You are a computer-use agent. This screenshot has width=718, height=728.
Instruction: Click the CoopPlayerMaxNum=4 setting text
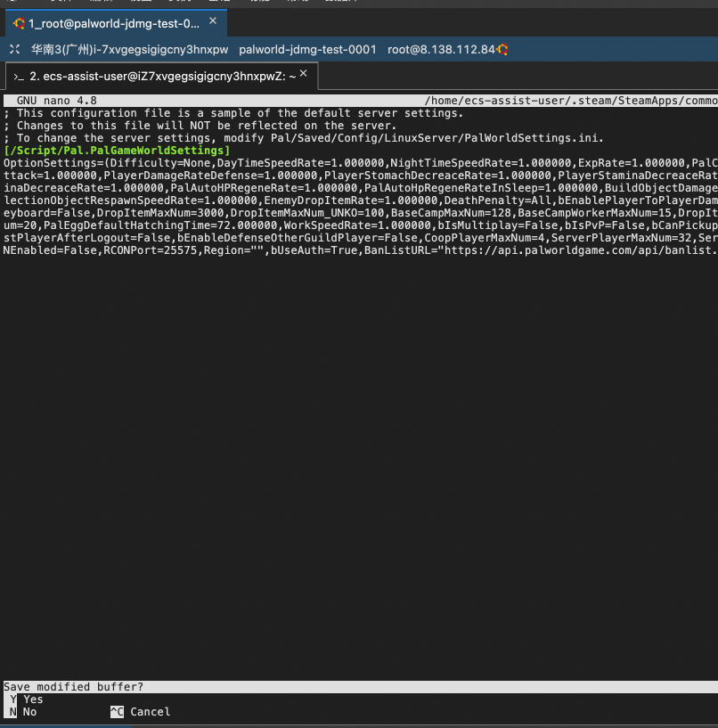click(x=484, y=238)
